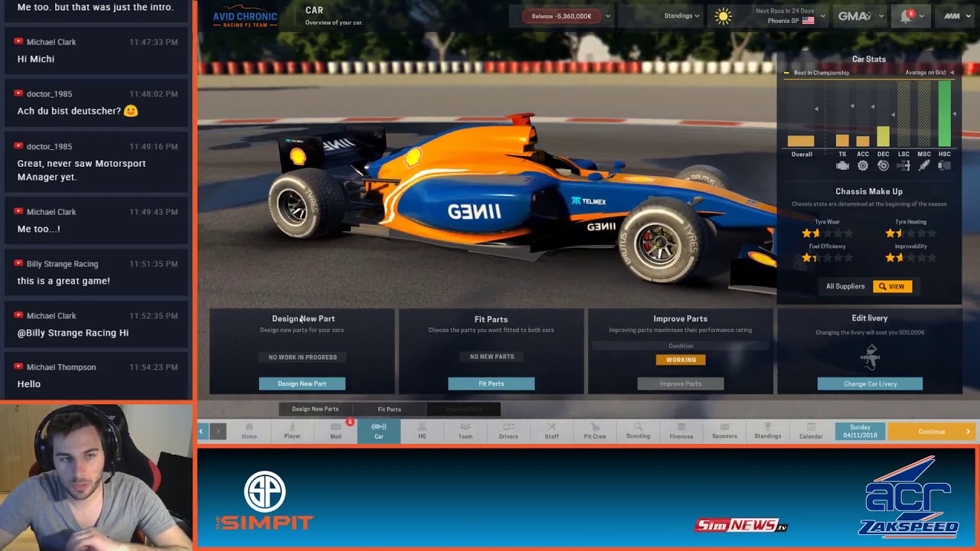The width and height of the screenshot is (980, 551).
Task: Click the Tyre Heating star rating
Action: tap(910, 233)
